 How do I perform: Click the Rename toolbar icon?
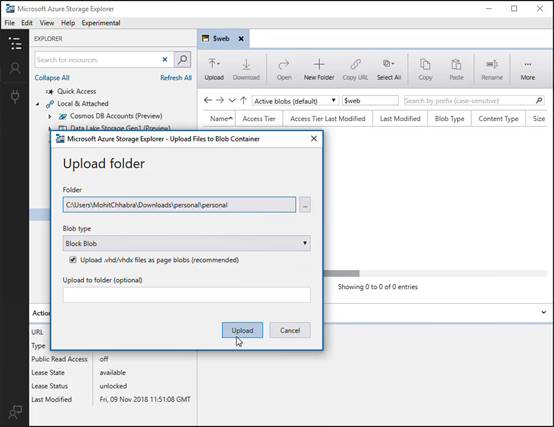coord(492,70)
